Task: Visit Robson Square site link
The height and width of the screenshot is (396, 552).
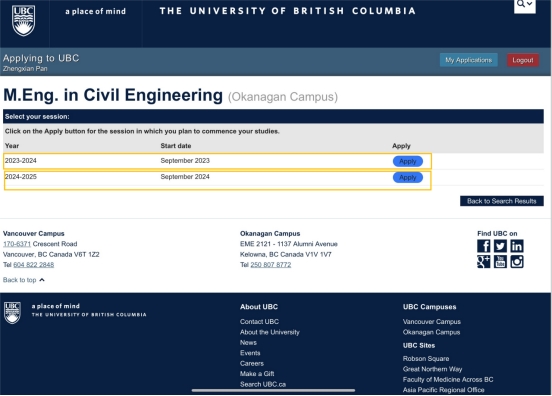Action: 426,359
